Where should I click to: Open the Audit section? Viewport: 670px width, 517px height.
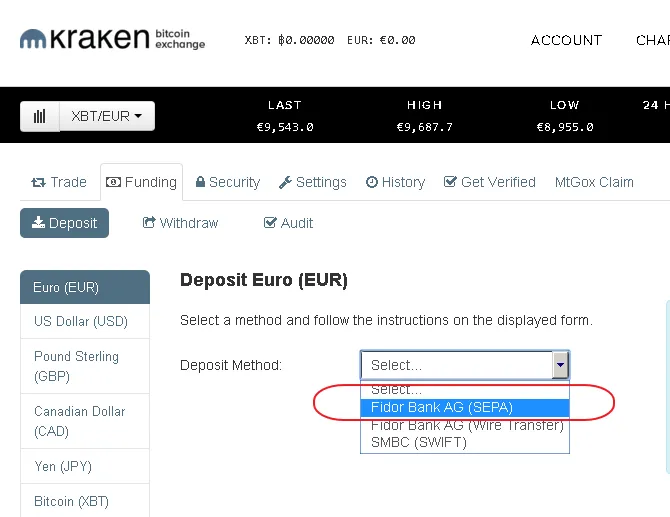(x=288, y=223)
